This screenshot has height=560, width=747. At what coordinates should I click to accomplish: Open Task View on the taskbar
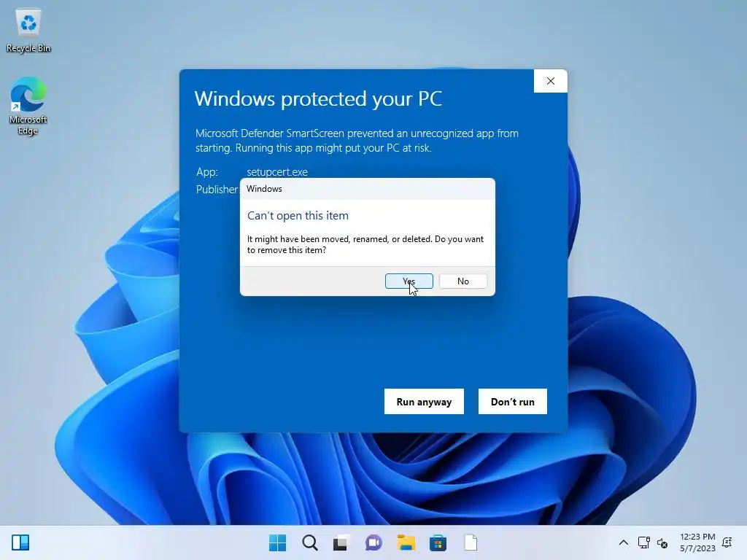tap(340, 542)
